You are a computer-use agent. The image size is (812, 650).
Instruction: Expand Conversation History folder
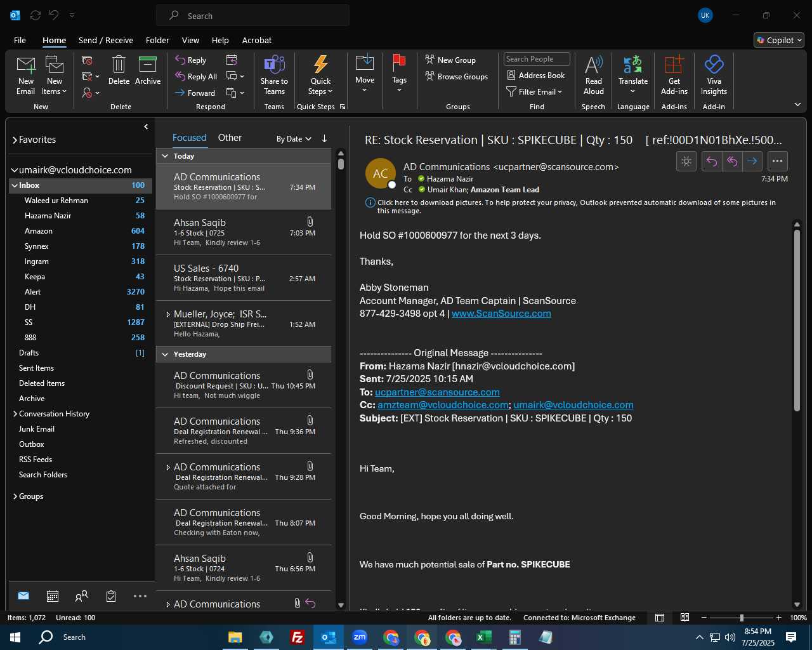15,414
